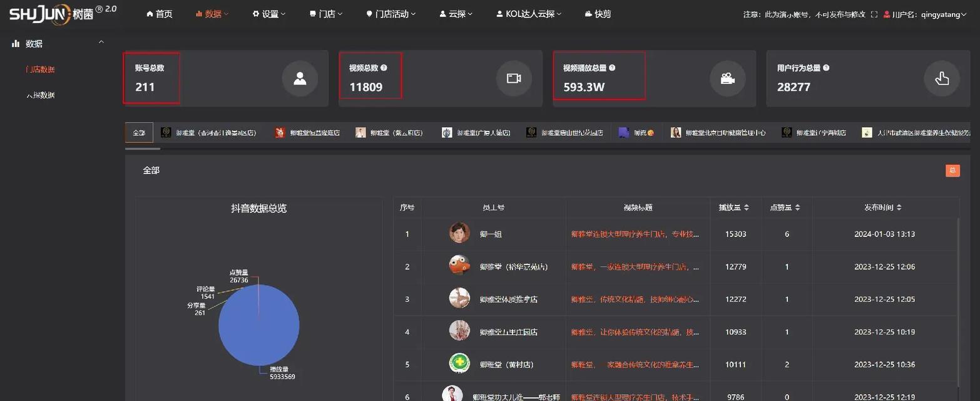Select the store tab starting with 天津市武清区
This screenshot has height=401, width=980.
917,133
